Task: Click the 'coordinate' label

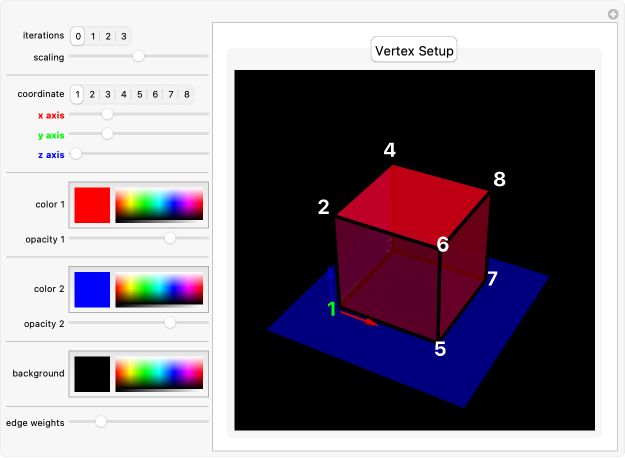Action: pos(41,94)
